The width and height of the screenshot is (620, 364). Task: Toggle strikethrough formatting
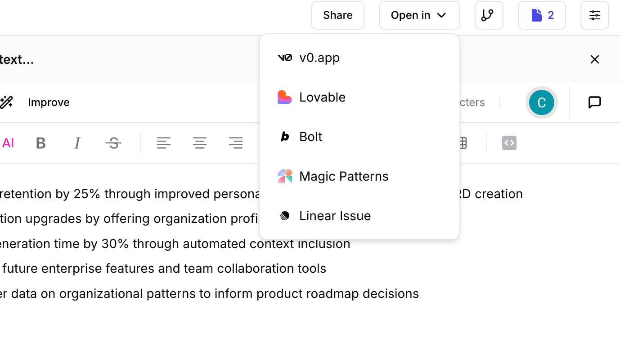tap(113, 143)
